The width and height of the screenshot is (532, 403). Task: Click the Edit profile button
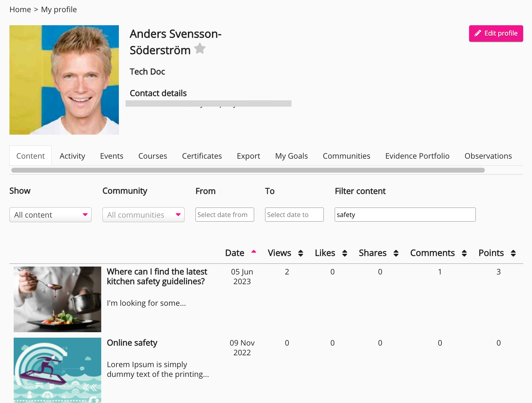496,33
